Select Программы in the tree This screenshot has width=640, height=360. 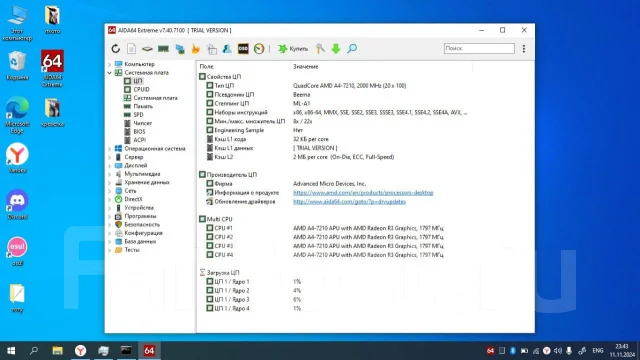point(140,216)
